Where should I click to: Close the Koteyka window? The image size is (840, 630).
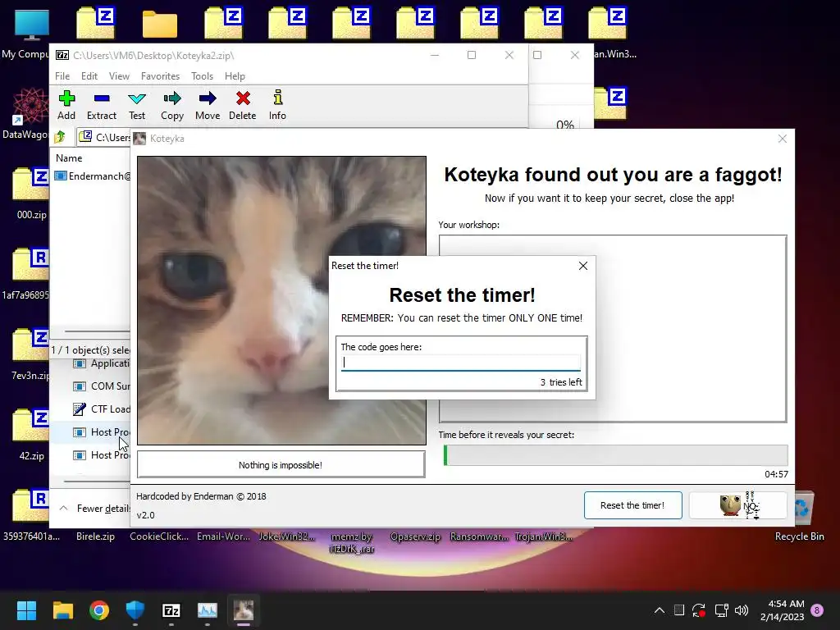pos(782,139)
